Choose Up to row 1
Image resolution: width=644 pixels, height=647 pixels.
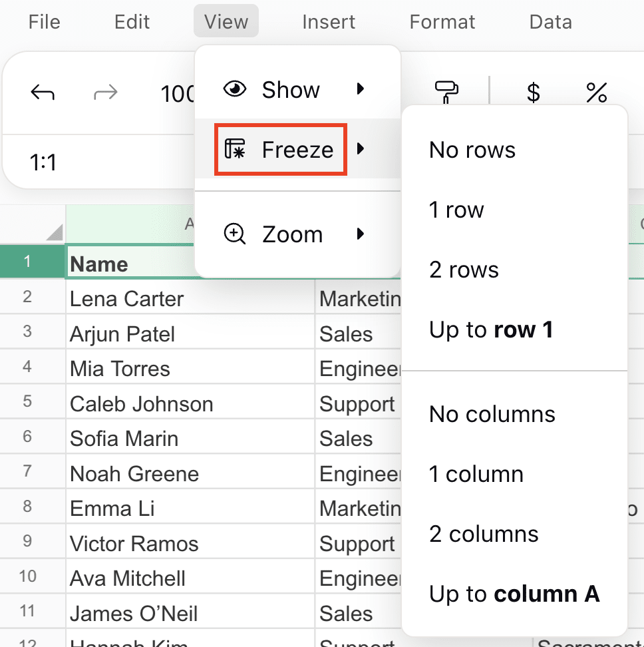click(x=490, y=329)
